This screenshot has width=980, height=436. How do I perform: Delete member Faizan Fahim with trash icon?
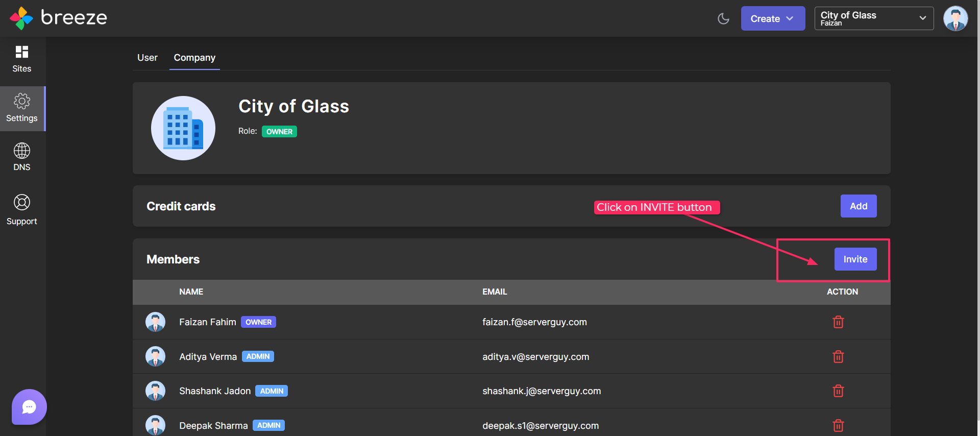[x=838, y=322]
